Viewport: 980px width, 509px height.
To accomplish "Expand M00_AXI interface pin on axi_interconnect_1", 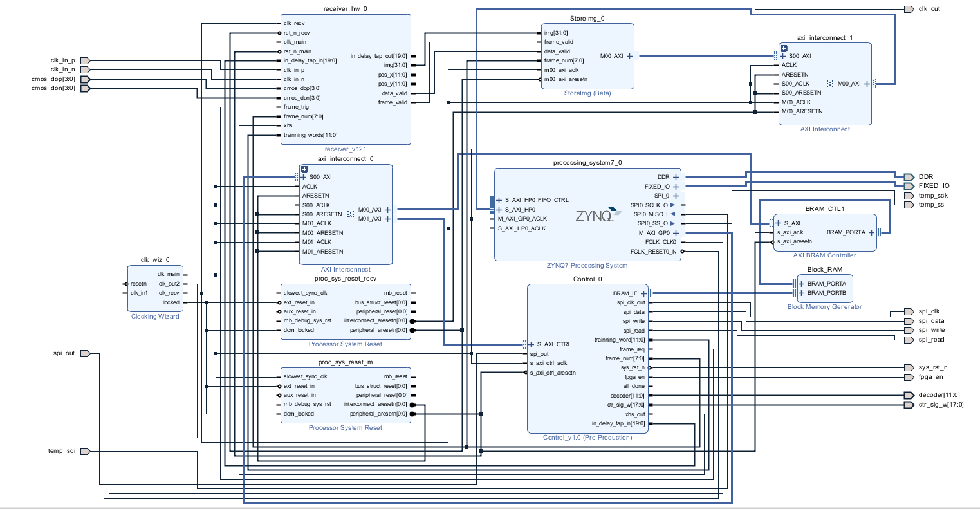I will (x=867, y=84).
